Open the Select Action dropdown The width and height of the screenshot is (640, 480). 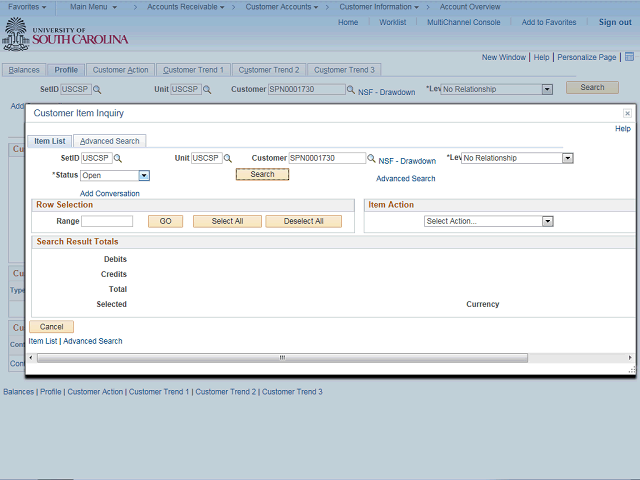tap(548, 221)
